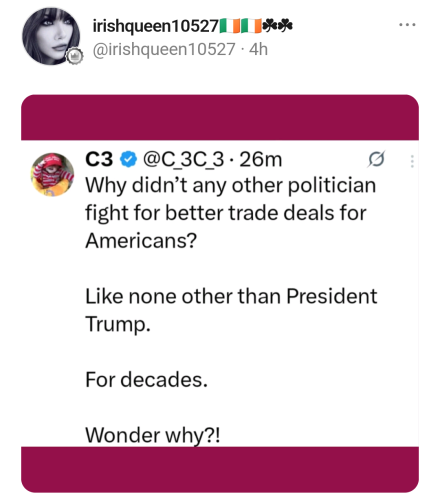Select the 'For decades.' line
The image size is (440, 500).
click(147, 379)
